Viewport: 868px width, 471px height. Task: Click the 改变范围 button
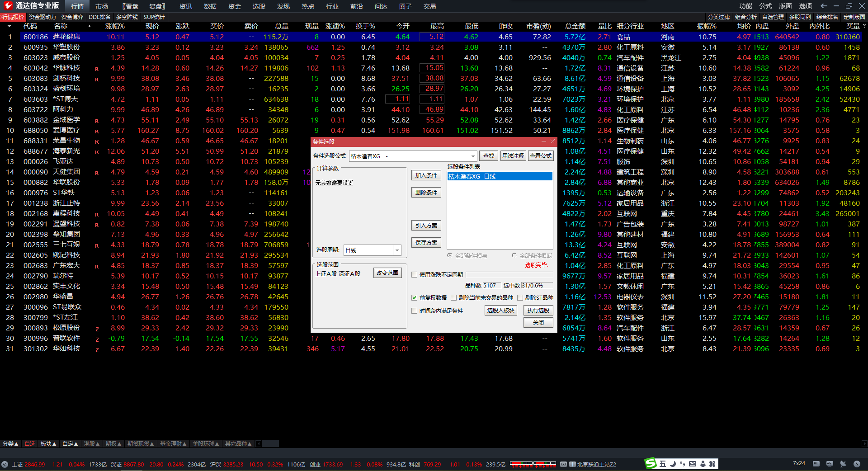coord(387,273)
